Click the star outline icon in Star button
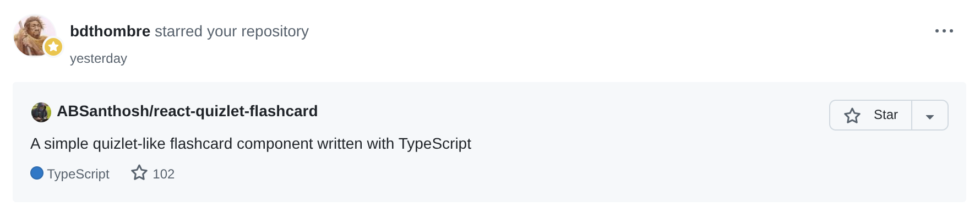 [x=852, y=116]
